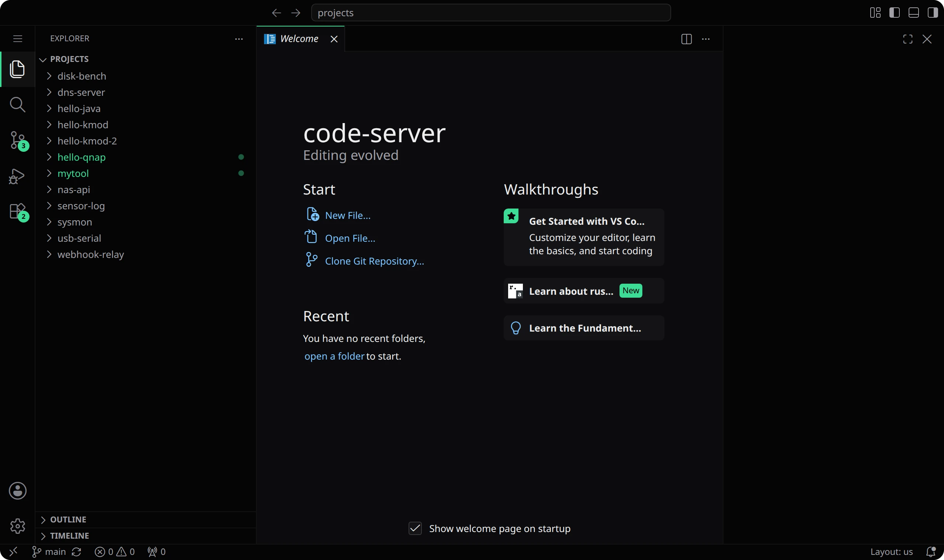Expand the sysmon folder
The height and width of the screenshot is (560, 944).
click(145, 222)
